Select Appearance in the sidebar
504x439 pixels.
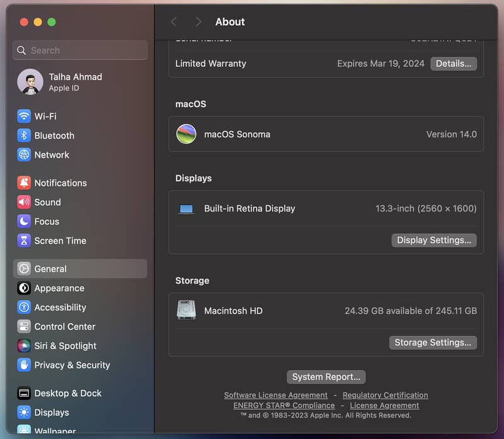pos(59,288)
